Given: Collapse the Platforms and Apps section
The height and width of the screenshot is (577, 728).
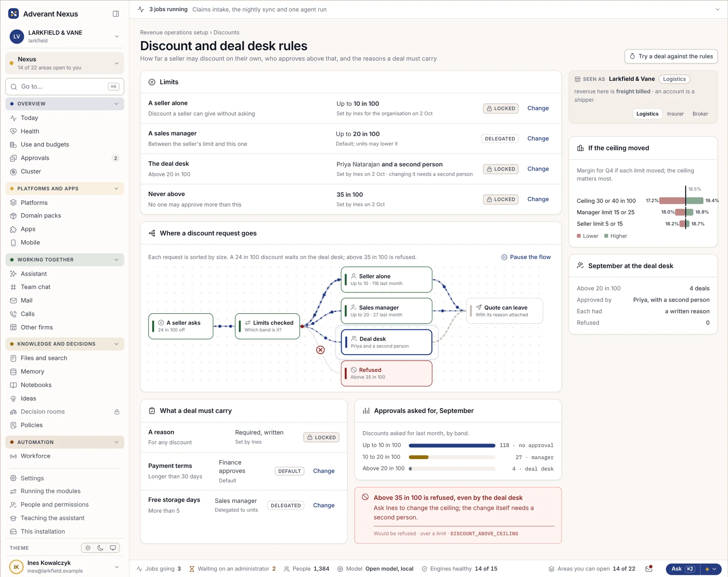Looking at the screenshot, I should coord(65,188).
